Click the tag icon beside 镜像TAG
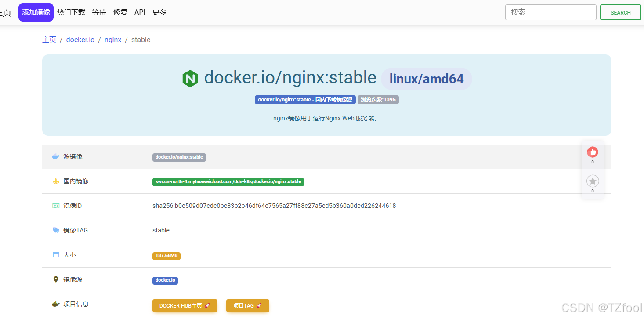This screenshot has width=644, height=319. click(x=56, y=230)
